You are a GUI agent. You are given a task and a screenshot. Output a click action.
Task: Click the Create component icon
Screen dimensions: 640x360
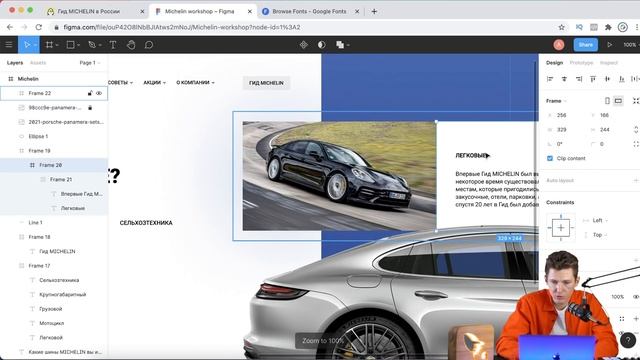click(304, 45)
